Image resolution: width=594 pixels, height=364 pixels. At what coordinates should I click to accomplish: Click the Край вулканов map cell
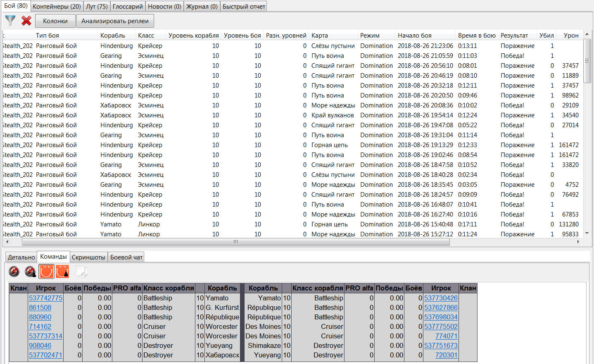click(x=333, y=115)
